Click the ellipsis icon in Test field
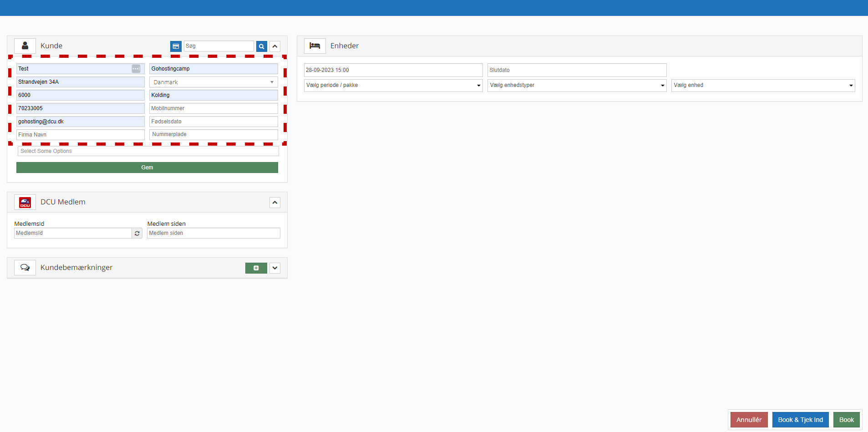 136,69
